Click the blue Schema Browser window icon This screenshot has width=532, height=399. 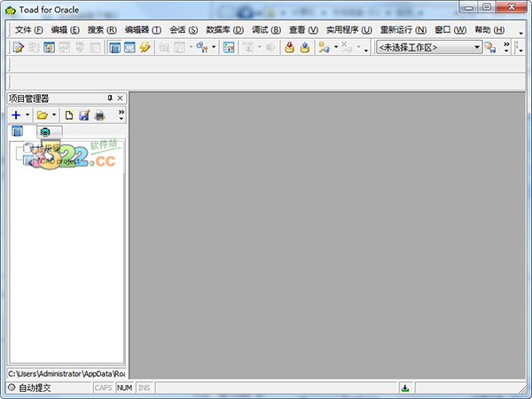coord(115,48)
